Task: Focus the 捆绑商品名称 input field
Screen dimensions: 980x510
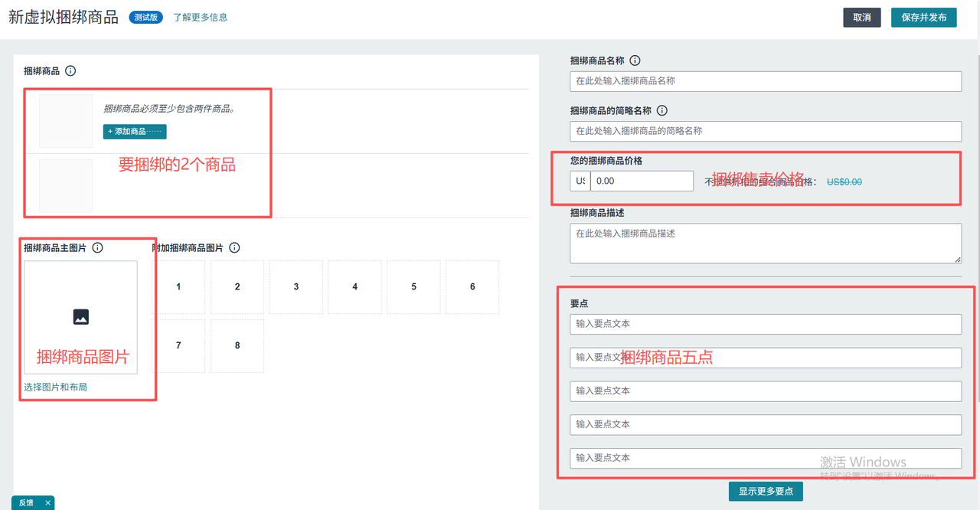Action: pyautogui.click(x=766, y=81)
